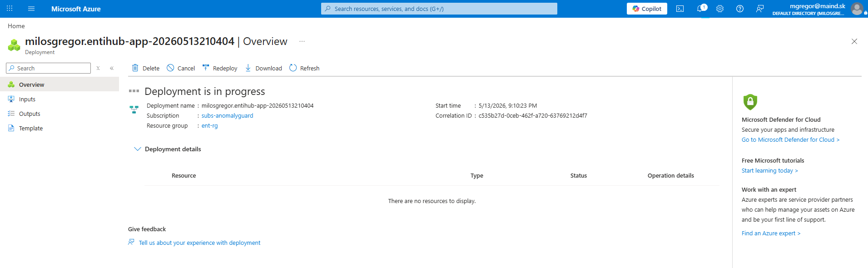This screenshot has height=268, width=868.
Task: Open Tell us about your experience link
Action: pos(200,243)
